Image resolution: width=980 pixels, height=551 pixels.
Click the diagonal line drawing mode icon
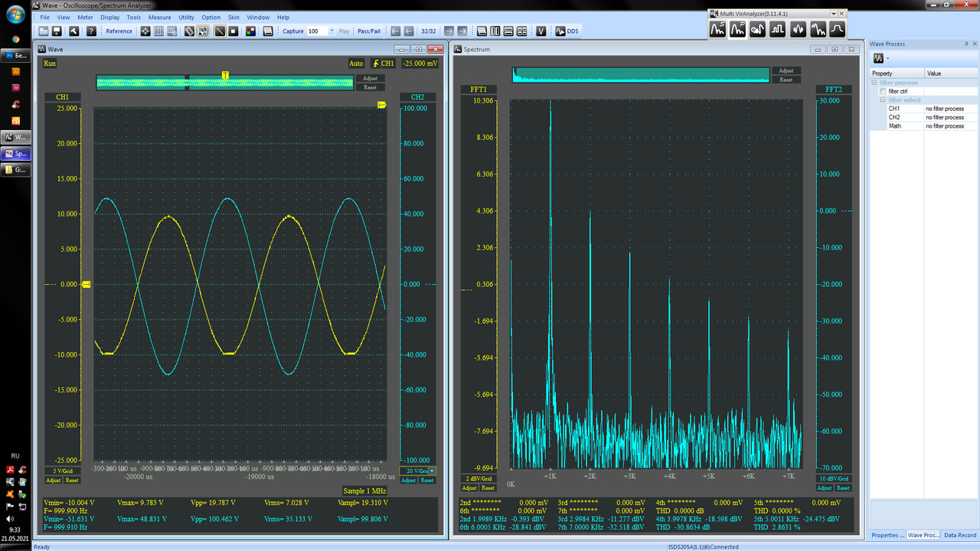pos(220,31)
